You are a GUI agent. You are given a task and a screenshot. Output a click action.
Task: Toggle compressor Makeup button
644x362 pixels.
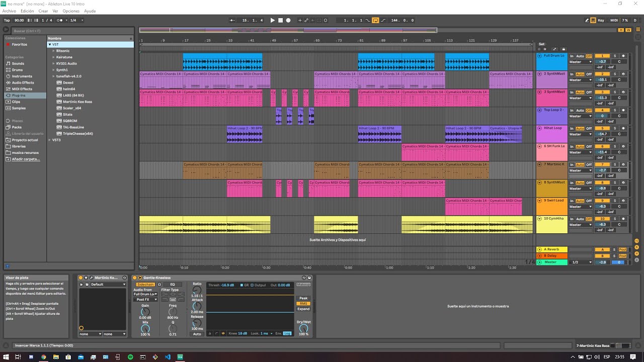(303, 285)
